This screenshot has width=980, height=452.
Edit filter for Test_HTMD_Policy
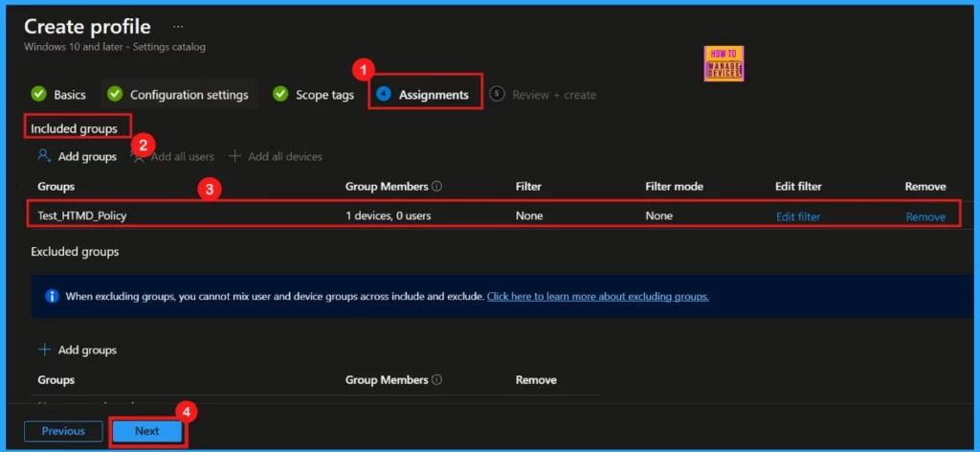pyautogui.click(x=798, y=217)
